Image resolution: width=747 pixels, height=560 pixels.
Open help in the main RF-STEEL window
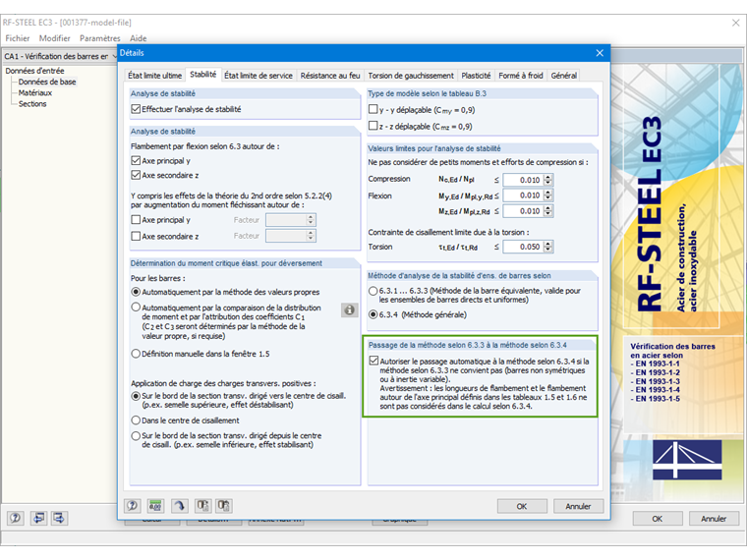(16, 518)
